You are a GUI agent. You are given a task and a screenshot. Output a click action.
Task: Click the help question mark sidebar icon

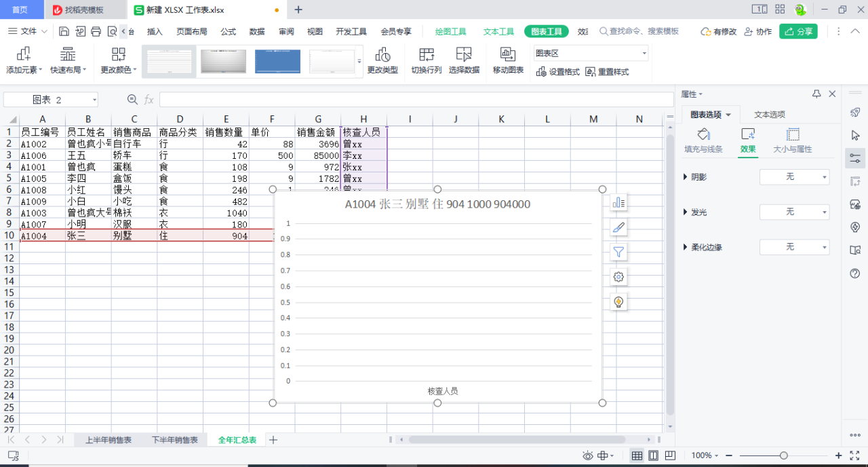point(855,274)
